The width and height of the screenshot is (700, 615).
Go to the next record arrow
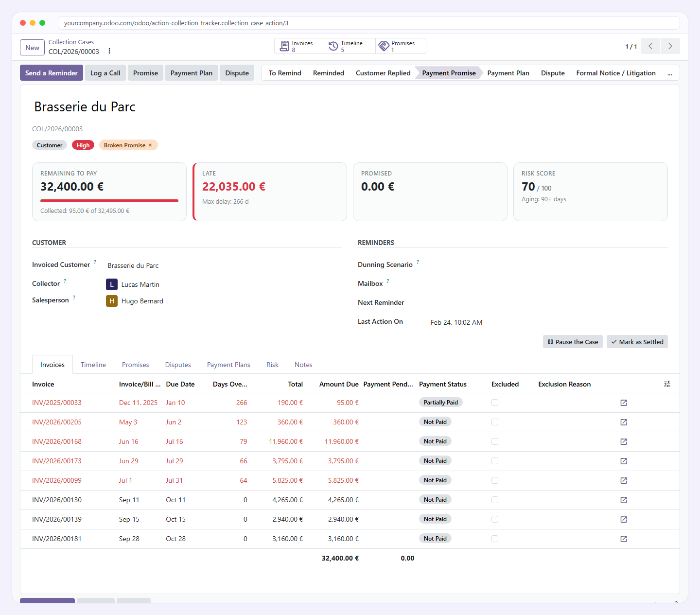point(670,46)
